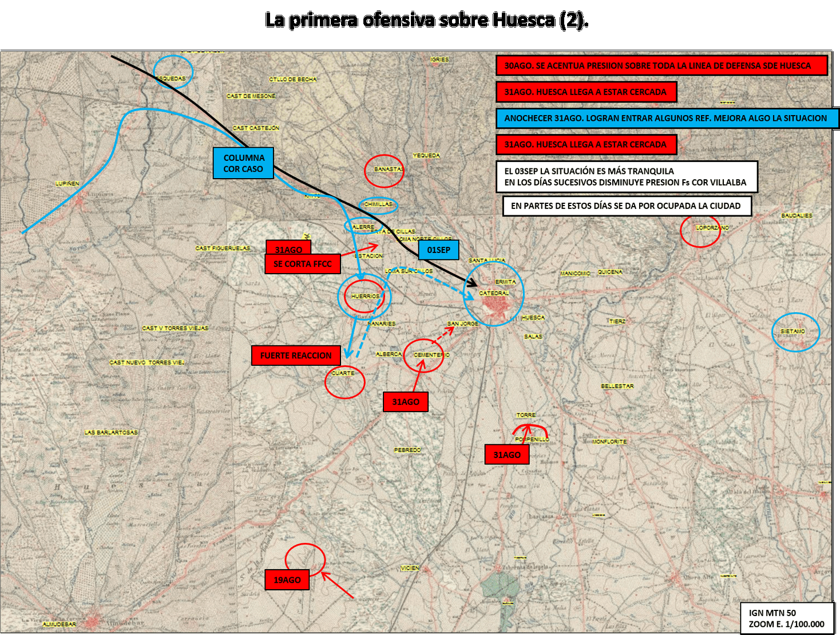Click the "MONFLORITE" place name
This screenshot has height=635, width=840.
(x=609, y=442)
